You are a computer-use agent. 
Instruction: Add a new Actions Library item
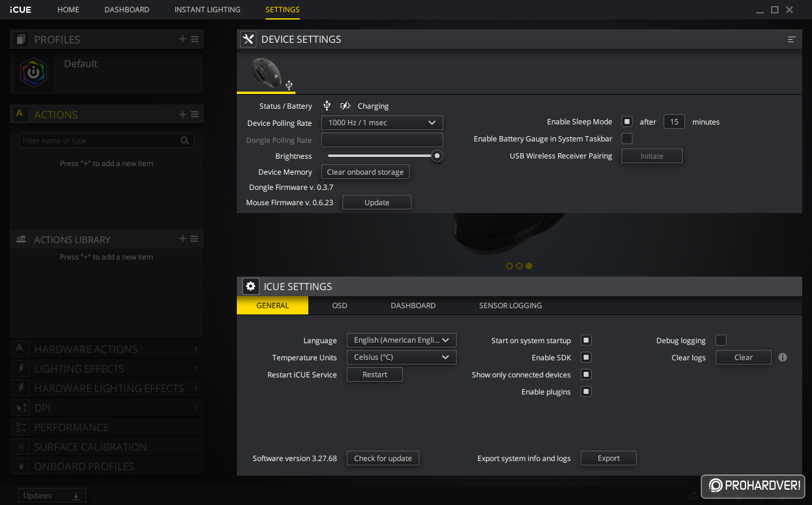(183, 239)
